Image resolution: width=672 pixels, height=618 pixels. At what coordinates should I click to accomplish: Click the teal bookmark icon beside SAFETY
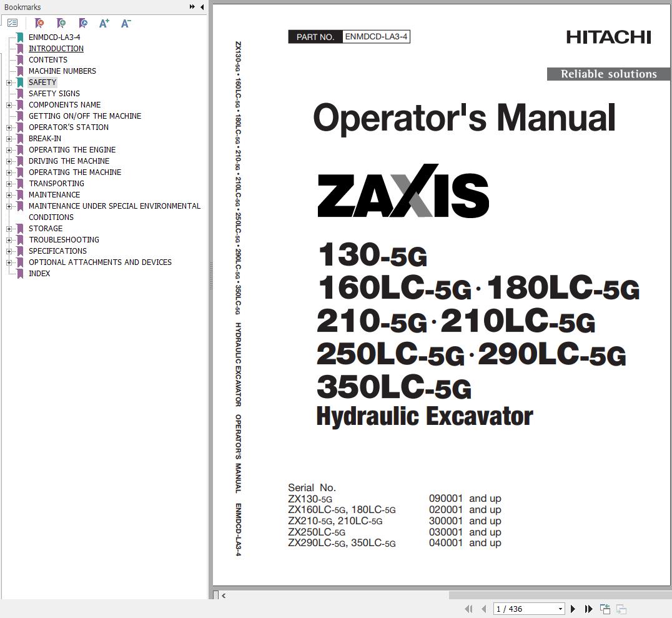20,82
